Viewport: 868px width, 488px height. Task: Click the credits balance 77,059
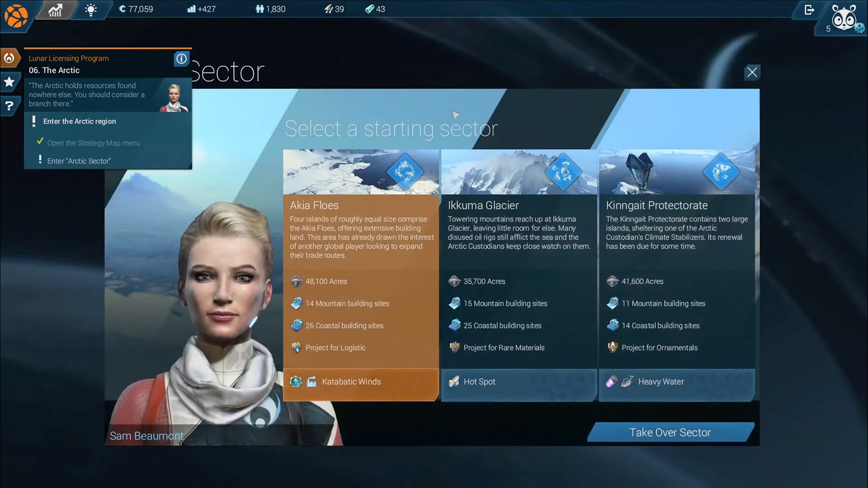[x=136, y=9]
